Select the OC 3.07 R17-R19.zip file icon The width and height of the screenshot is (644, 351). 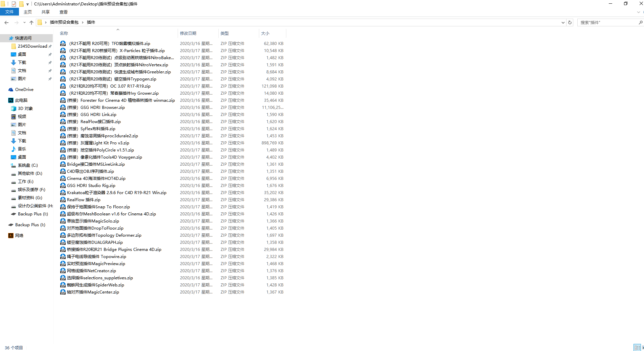tap(63, 86)
